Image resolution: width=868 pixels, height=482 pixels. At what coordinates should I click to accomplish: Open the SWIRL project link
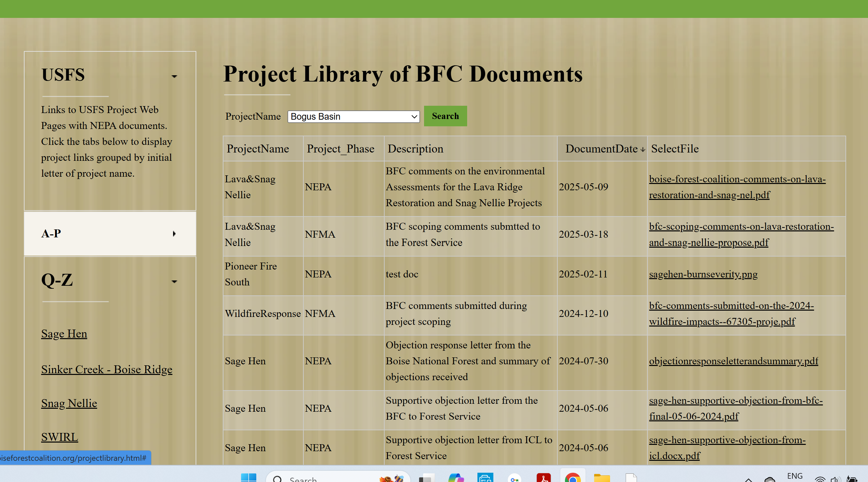coord(60,437)
